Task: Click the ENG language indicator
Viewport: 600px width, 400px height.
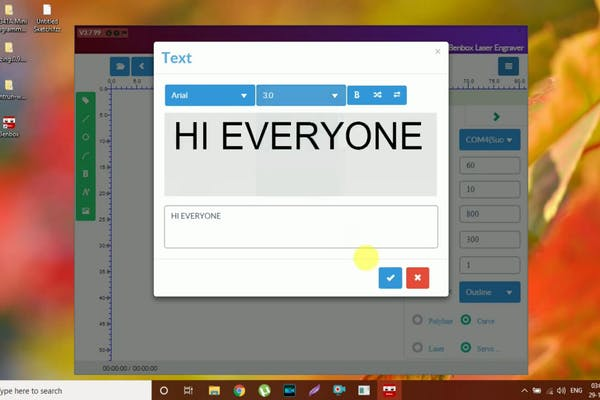Action: coord(576,391)
